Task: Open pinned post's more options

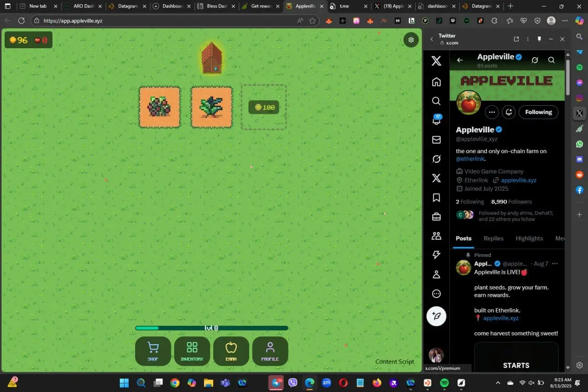Action: pyautogui.click(x=554, y=264)
